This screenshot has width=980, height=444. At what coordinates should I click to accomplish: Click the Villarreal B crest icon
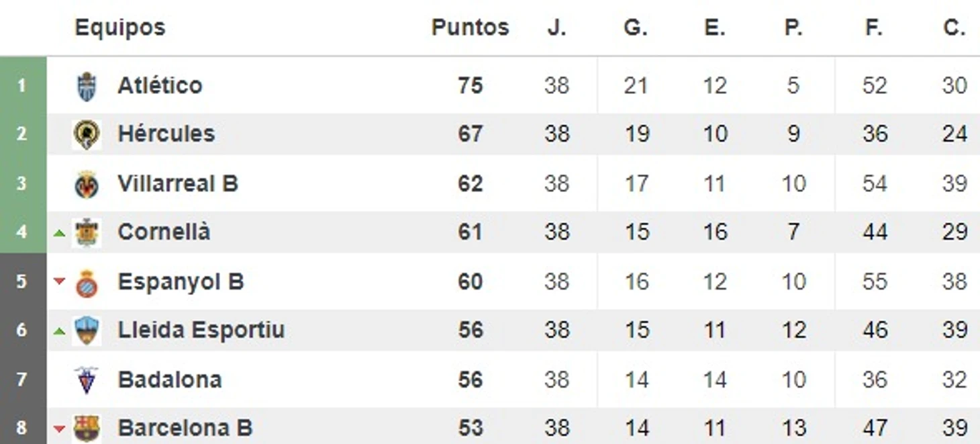(x=87, y=184)
